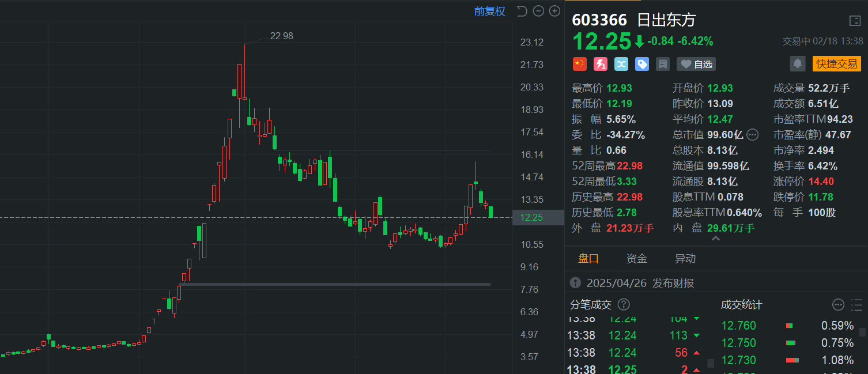Click the China flag market icon
The height and width of the screenshot is (374, 868).
click(579, 64)
